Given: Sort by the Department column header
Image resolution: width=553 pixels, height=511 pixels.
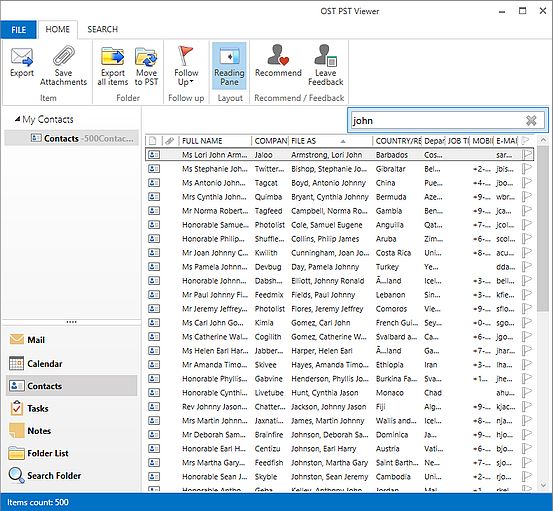Looking at the screenshot, I should point(434,141).
